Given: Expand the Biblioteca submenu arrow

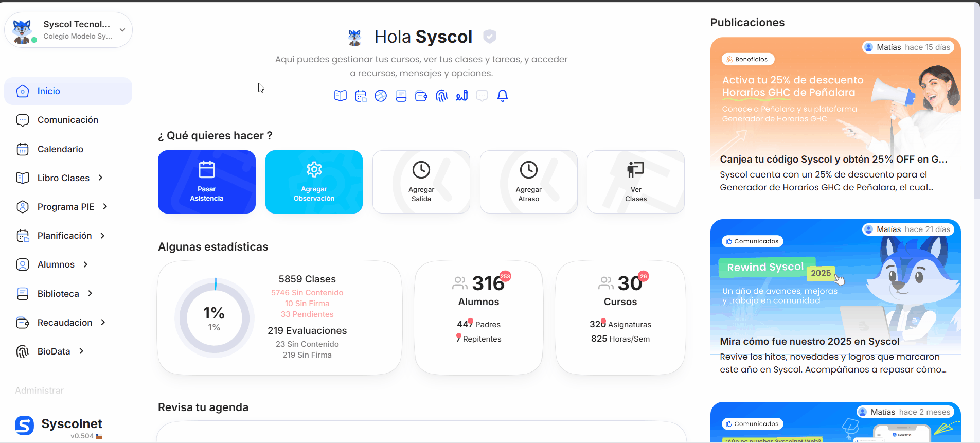Looking at the screenshot, I should coord(90,293).
